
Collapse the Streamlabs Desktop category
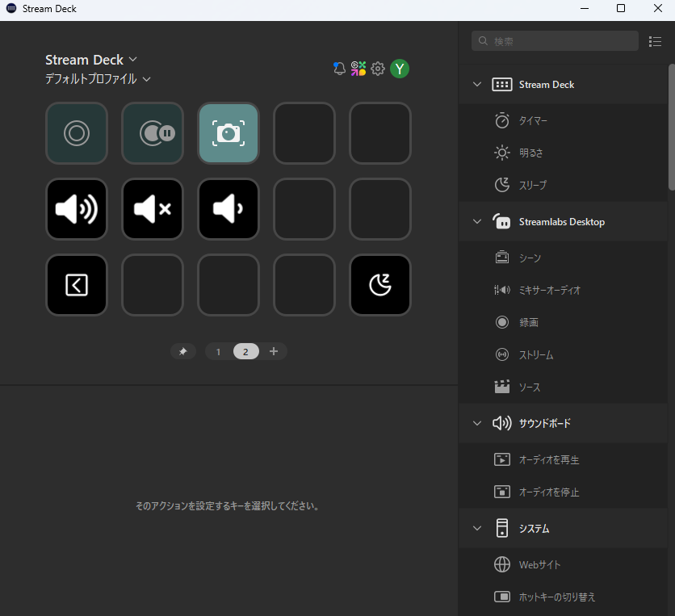[x=477, y=222]
